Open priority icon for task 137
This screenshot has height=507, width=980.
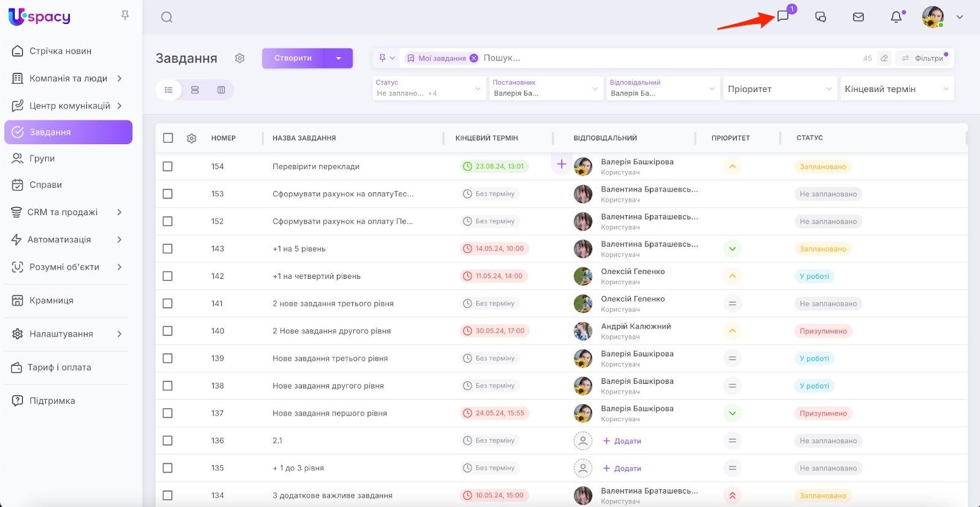pyautogui.click(x=732, y=413)
